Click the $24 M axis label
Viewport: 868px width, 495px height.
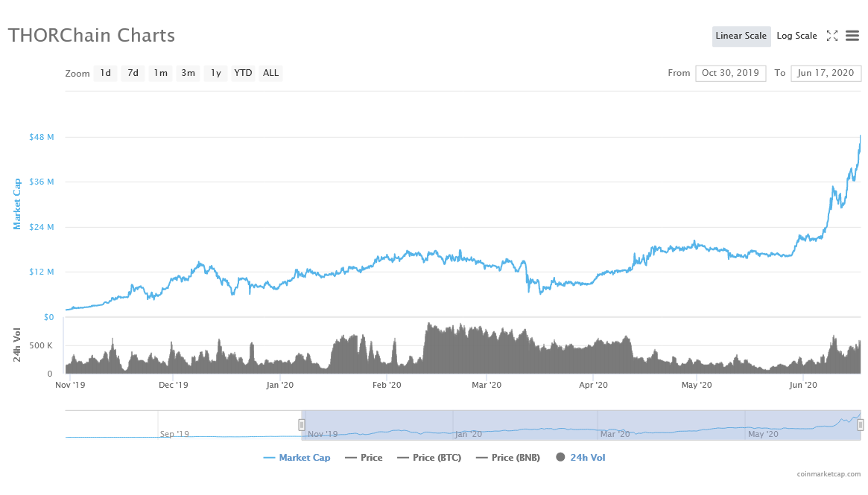42,227
